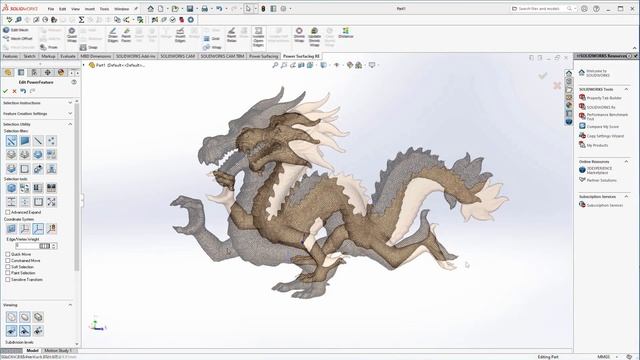The height and width of the screenshot is (360, 640).
Task: Open the File menu
Action: 51,9
